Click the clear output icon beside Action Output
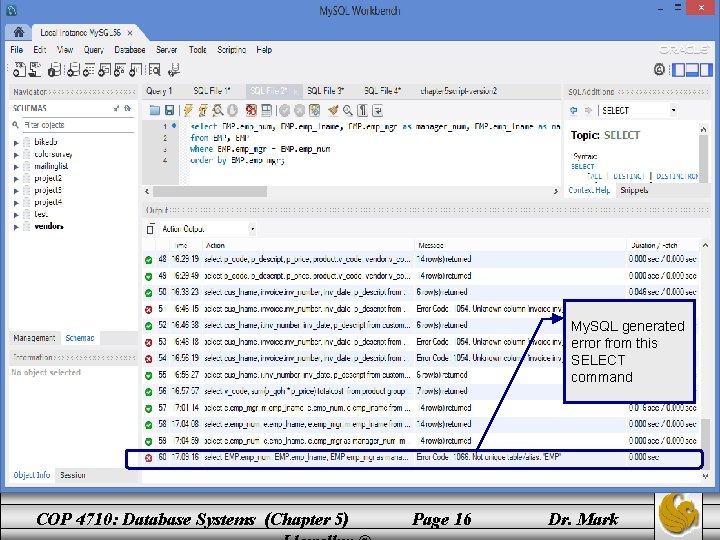Image resolution: width=720 pixels, height=540 pixels. [x=150, y=229]
